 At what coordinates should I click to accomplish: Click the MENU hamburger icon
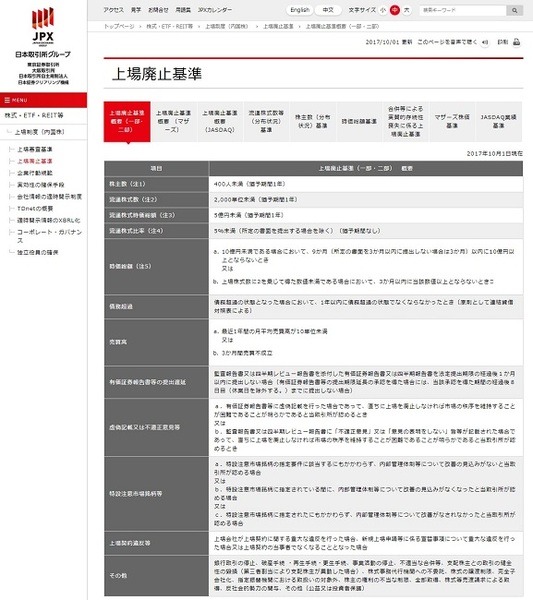click(x=7, y=100)
